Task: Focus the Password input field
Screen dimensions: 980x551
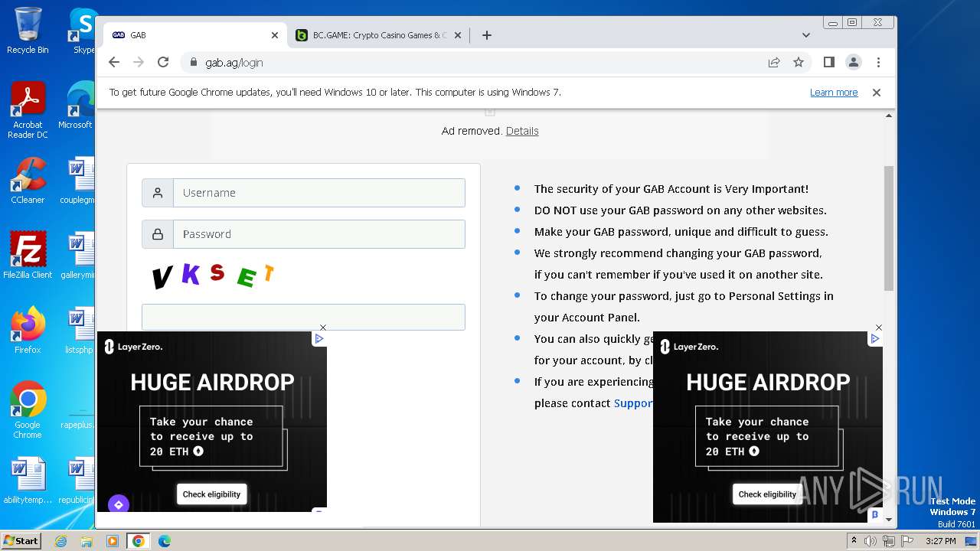Action: tap(319, 234)
